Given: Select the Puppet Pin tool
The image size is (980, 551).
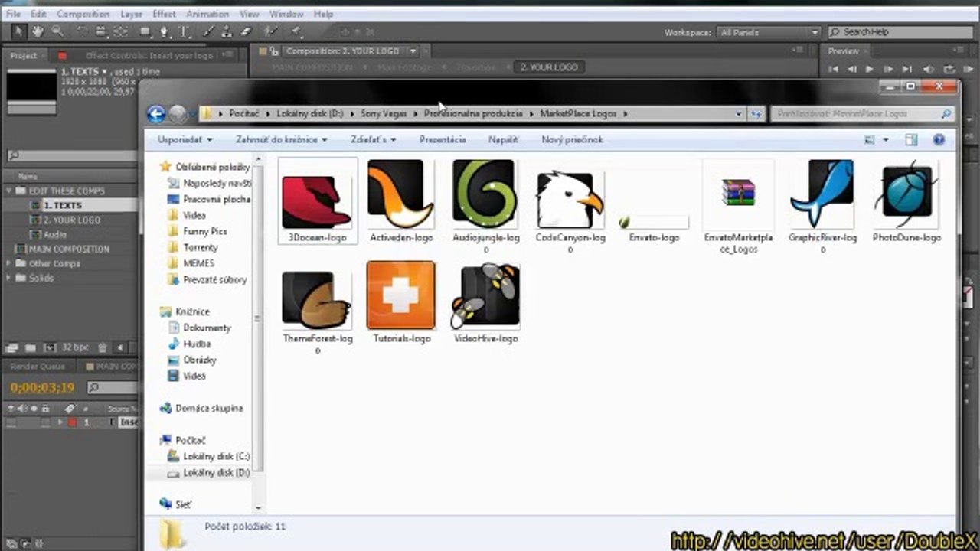Looking at the screenshot, I should 296,31.
